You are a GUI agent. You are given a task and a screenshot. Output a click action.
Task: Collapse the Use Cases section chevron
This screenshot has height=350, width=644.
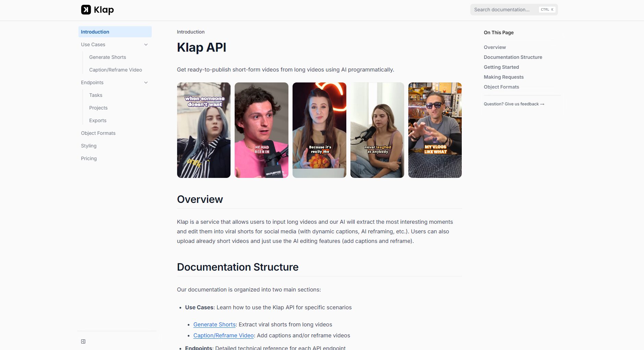146,44
